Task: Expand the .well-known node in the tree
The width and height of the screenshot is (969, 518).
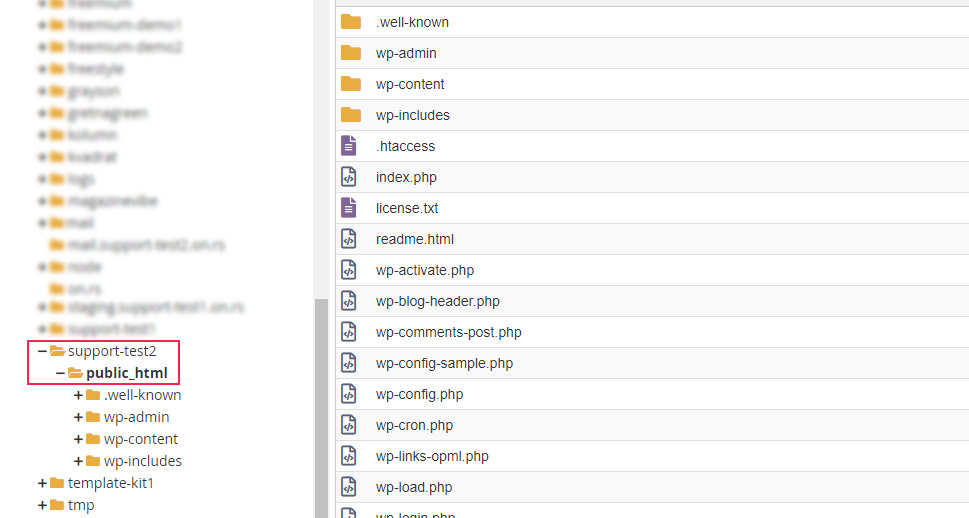Action: pos(78,395)
